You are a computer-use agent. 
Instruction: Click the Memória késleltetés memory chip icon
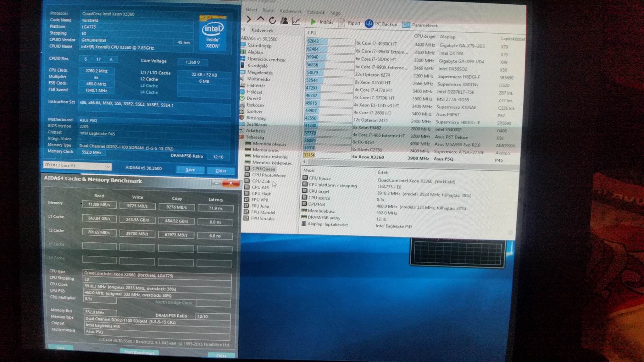[x=248, y=162]
